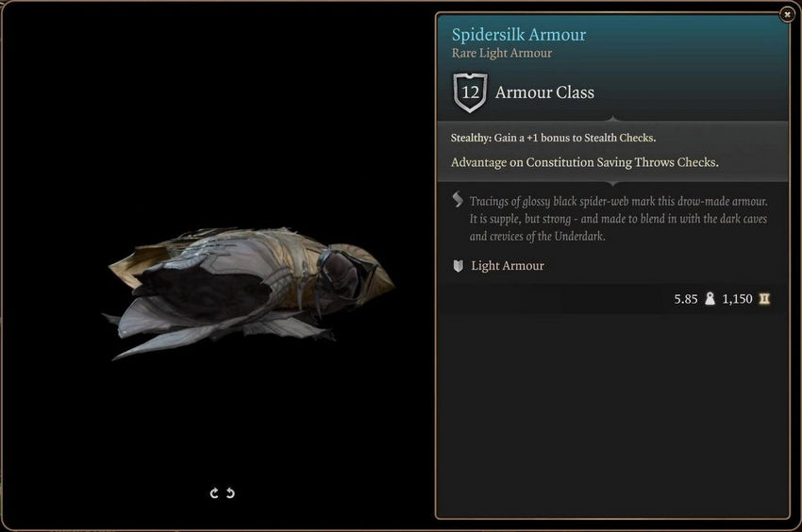The width and height of the screenshot is (802, 532).
Task: Click the drow-made armour description text
Action: (x=618, y=219)
